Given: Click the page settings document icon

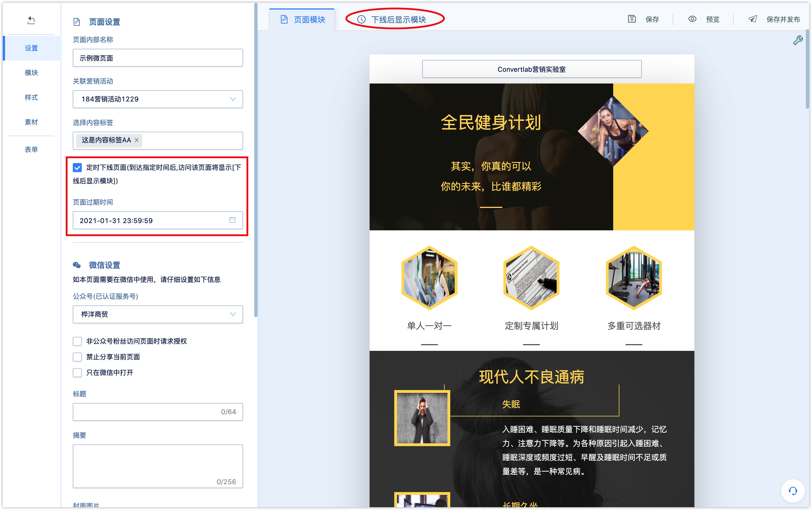Looking at the screenshot, I should click(x=77, y=22).
